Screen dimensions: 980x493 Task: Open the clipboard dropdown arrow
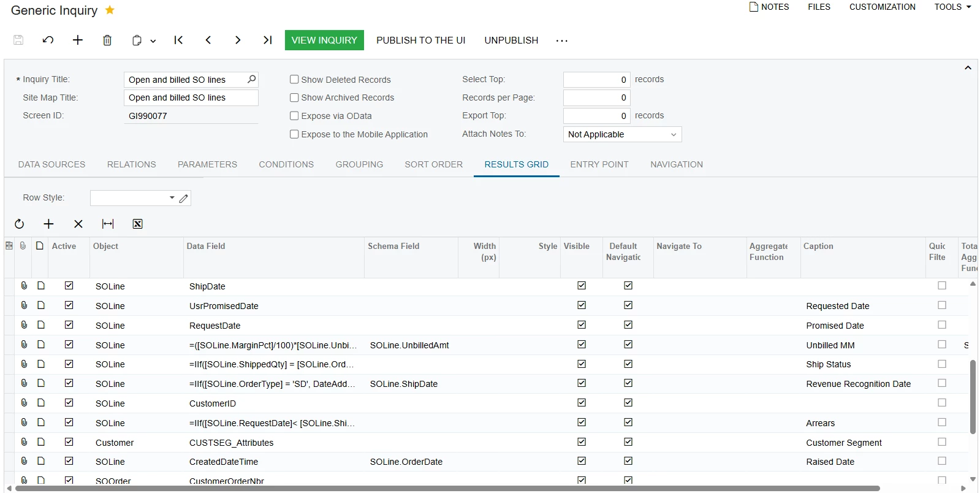(153, 41)
